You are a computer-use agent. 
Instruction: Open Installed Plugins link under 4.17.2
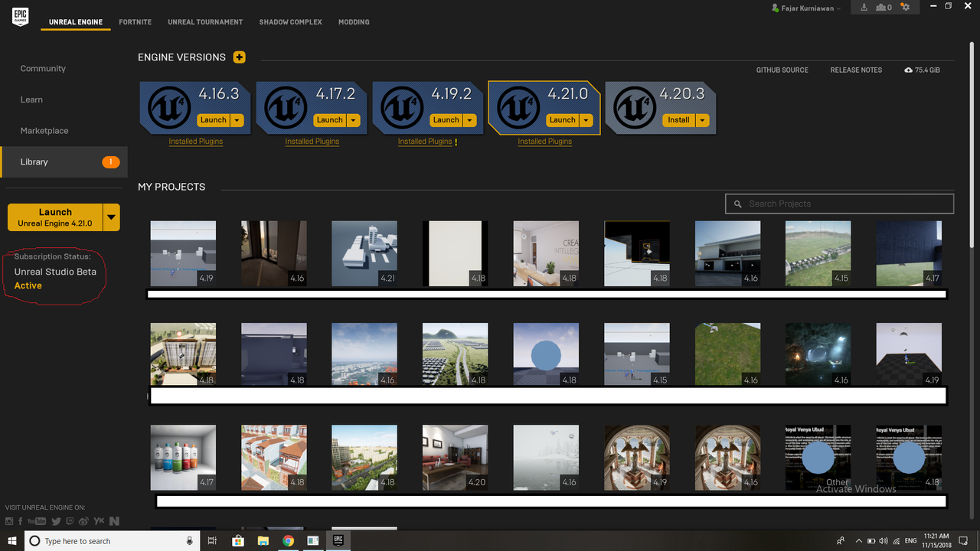(x=312, y=142)
